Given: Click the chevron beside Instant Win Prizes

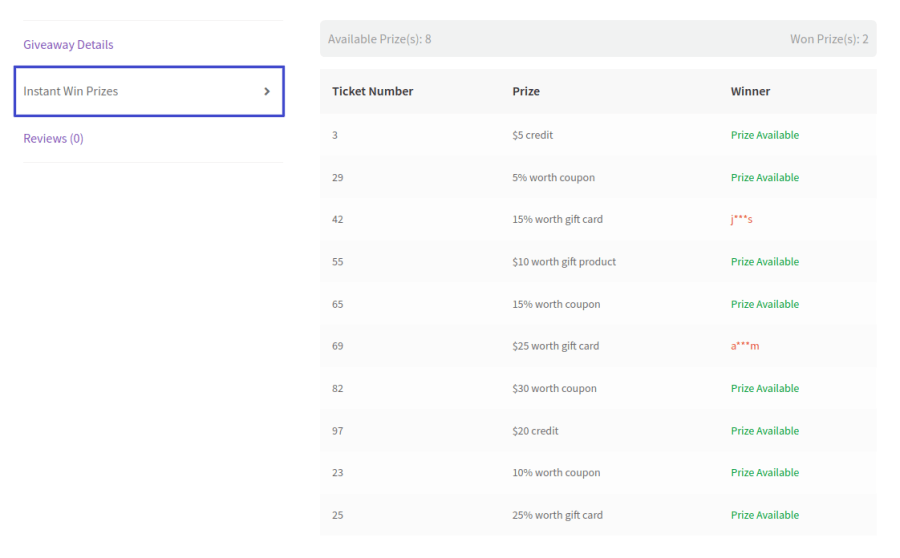Looking at the screenshot, I should click(267, 91).
